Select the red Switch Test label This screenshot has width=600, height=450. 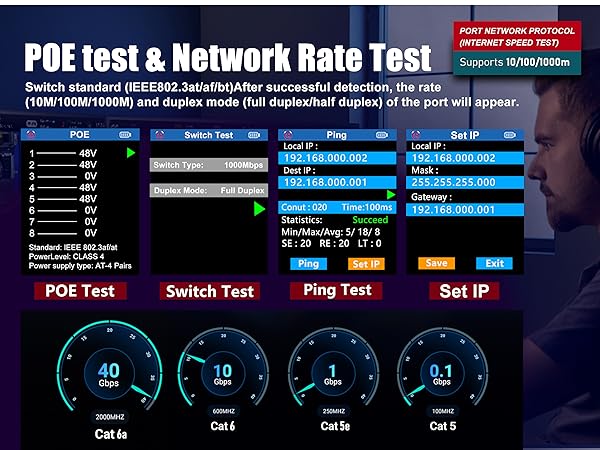(x=210, y=292)
